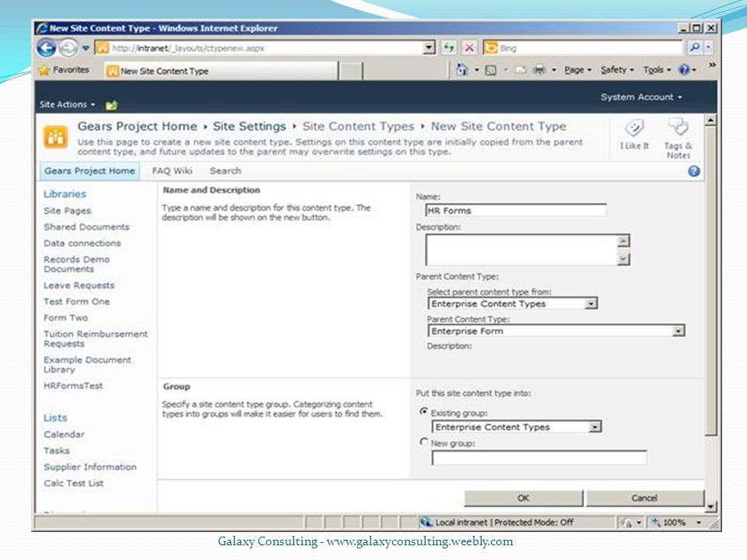
Task: Open the Site Content Types breadcrumb link
Action: [358, 127]
